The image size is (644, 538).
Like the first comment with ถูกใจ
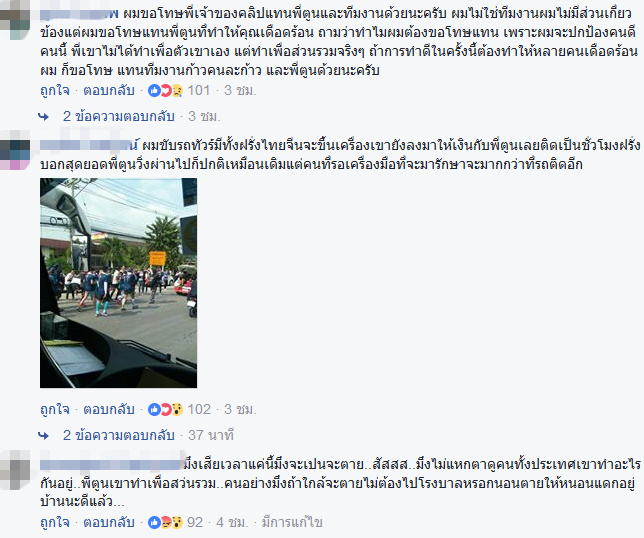click(x=55, y=90)
